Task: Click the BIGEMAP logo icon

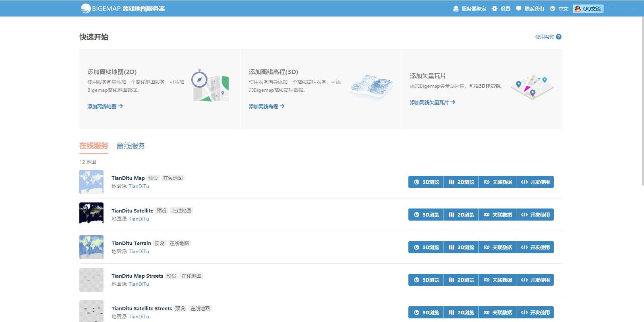Action: pos(85,8)
